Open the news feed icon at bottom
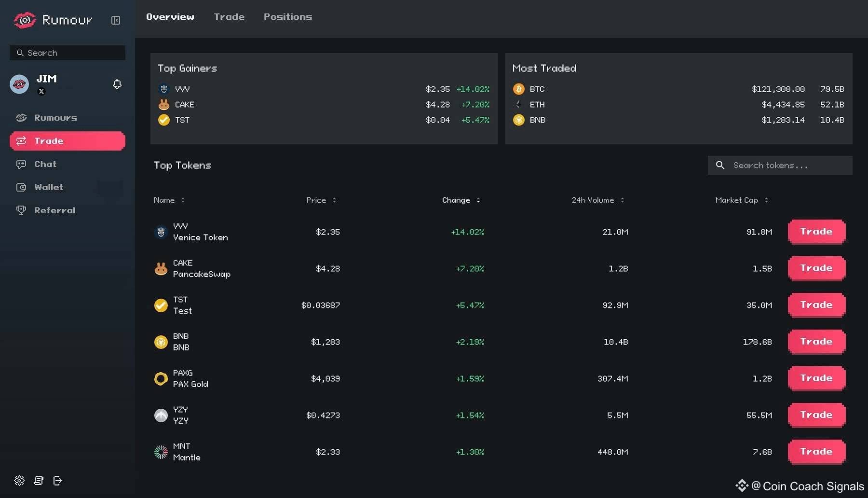Viewport: 868px width, 498px height. point(39,481)
